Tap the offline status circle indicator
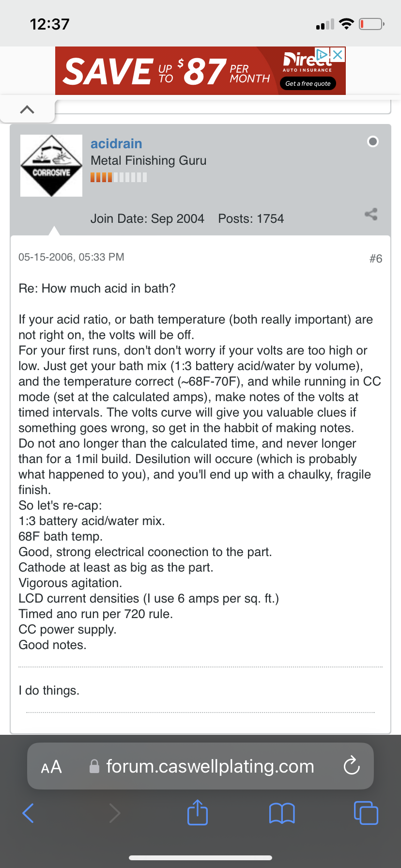401x868 pixels. tap(373, 141)
